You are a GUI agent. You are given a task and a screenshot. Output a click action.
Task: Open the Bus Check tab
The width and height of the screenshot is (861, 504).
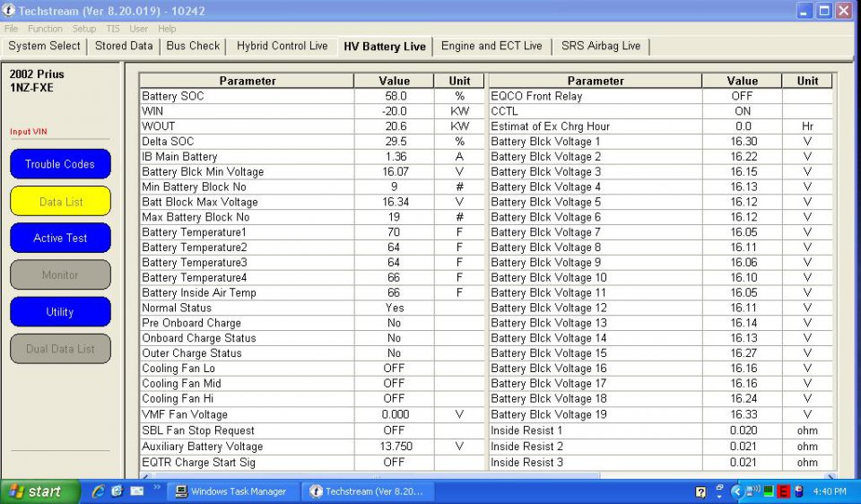pos(193,46)
